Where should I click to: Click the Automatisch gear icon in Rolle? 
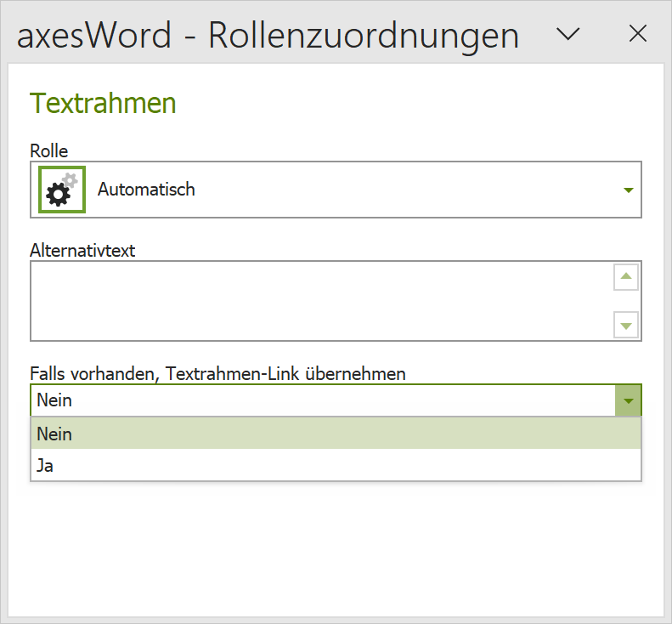point(62,190)
